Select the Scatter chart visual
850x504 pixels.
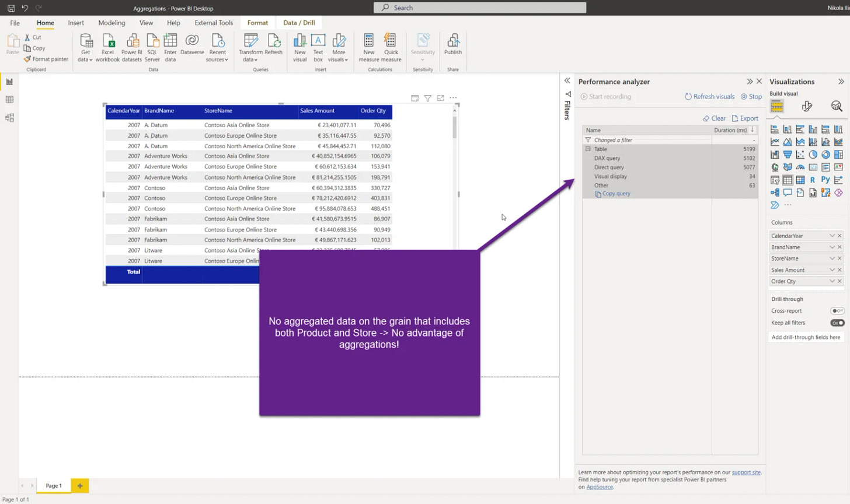tap(800, 155)
